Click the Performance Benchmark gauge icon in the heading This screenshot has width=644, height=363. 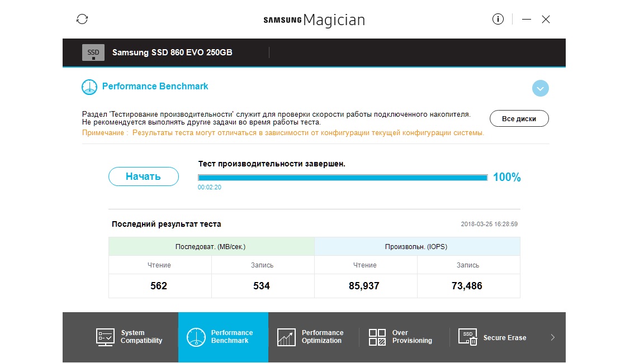click(x=89, y=87)
